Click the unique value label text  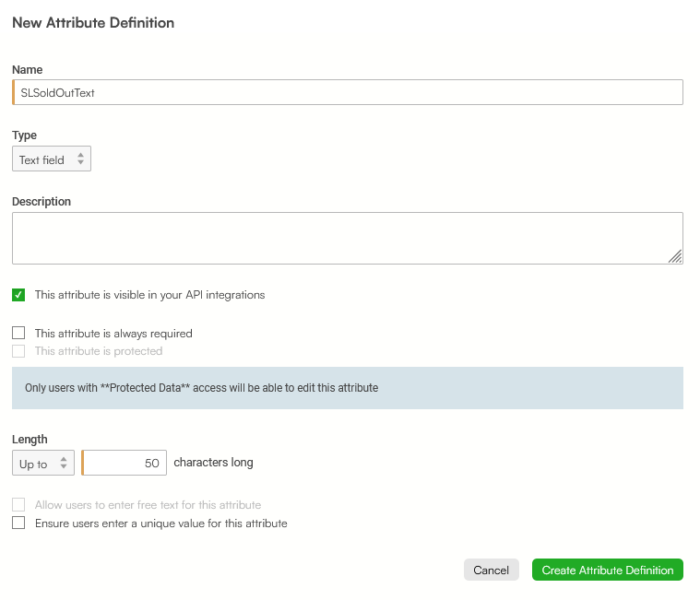[161, 524]
